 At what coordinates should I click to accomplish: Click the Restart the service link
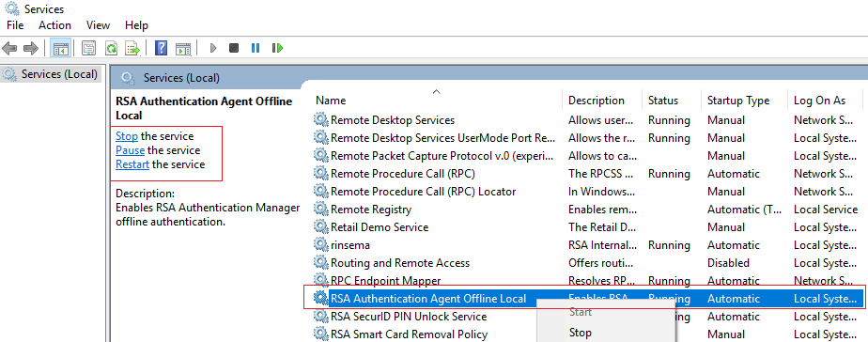(x=132, y=164)
